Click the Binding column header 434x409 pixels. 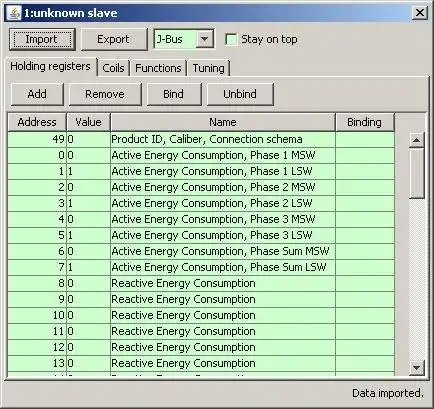[x=364, y=122]
